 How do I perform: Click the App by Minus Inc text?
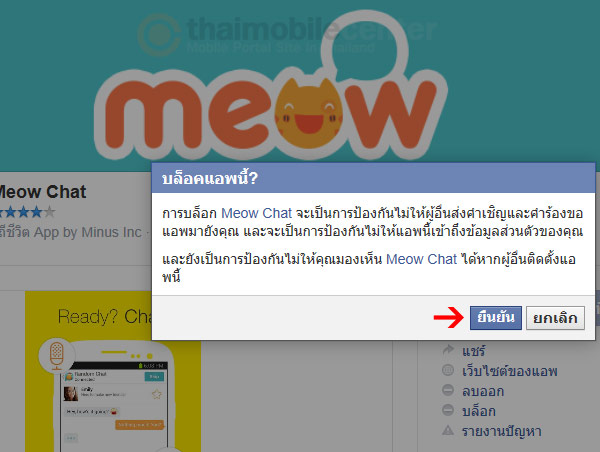tap(88, 232)
